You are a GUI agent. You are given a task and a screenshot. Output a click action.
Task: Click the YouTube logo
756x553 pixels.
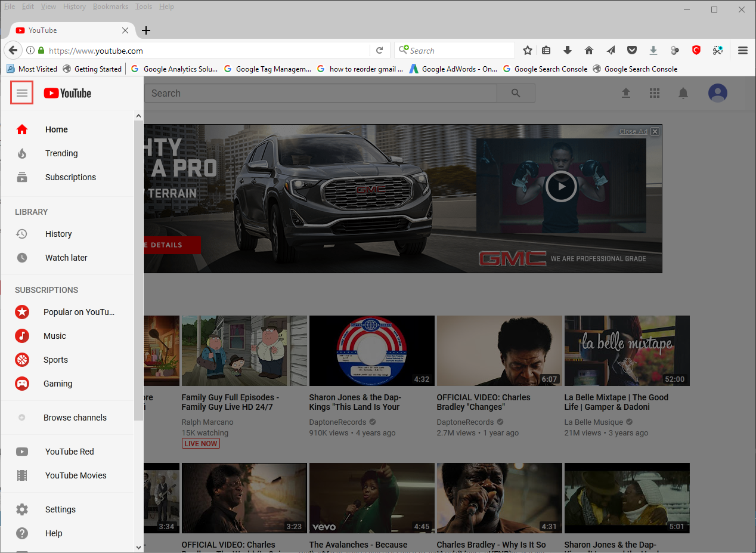click(67, 93)
